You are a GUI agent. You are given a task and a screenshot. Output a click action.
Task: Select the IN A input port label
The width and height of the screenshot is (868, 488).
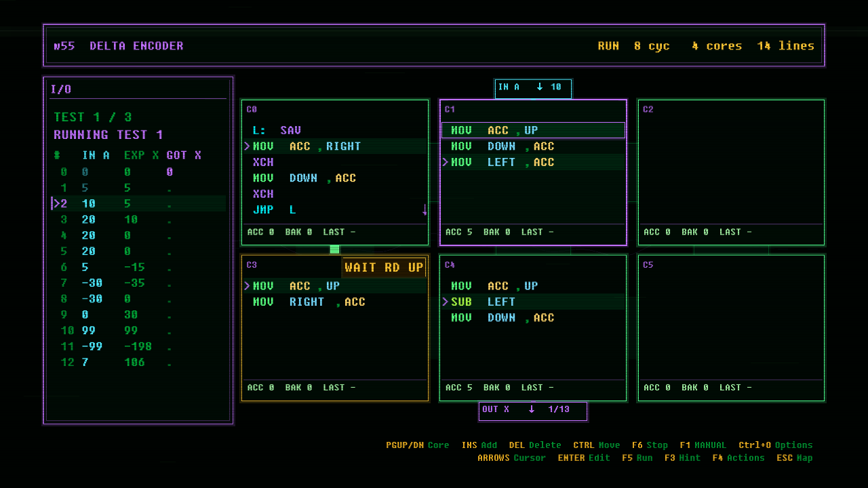tap(533, 88)
